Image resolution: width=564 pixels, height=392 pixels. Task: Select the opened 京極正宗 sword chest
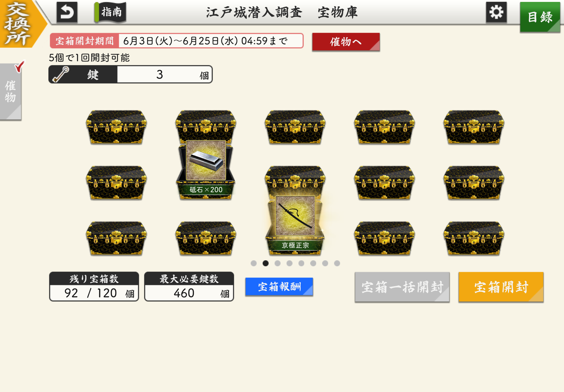tap(295, 225)
